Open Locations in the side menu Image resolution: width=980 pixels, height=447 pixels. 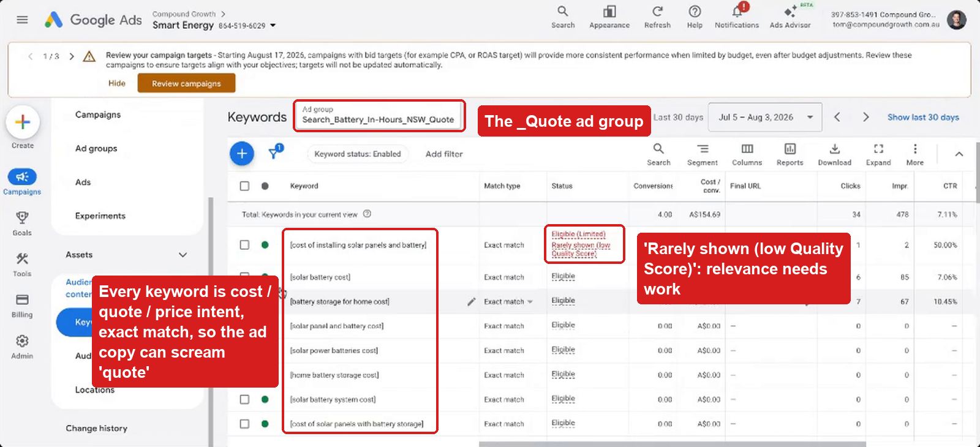click(x=95, y=390)
